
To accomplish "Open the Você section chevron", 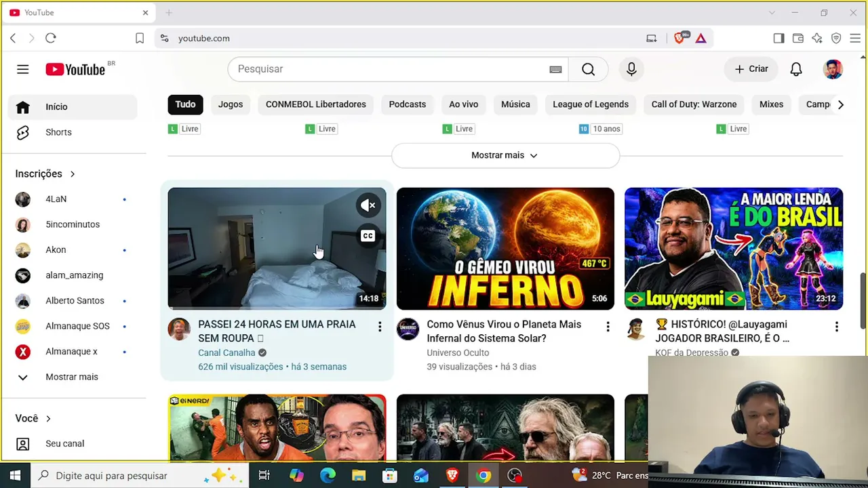I will pos(48,419).
